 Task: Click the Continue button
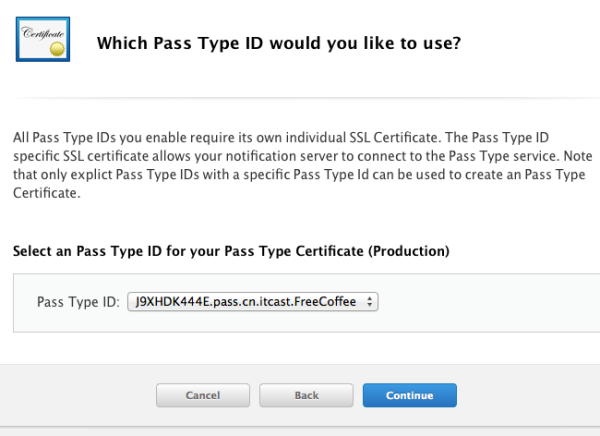[x=409, y=395]
